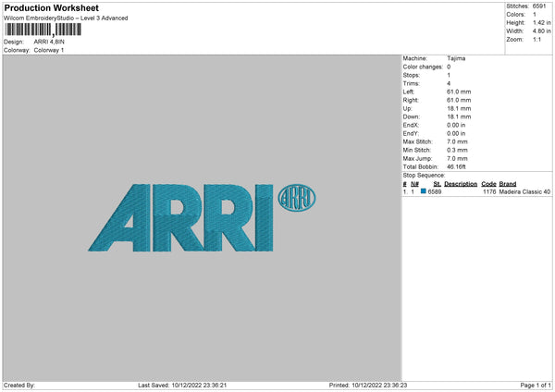Click the circular ARRI emblem in the design

[297, 199]
